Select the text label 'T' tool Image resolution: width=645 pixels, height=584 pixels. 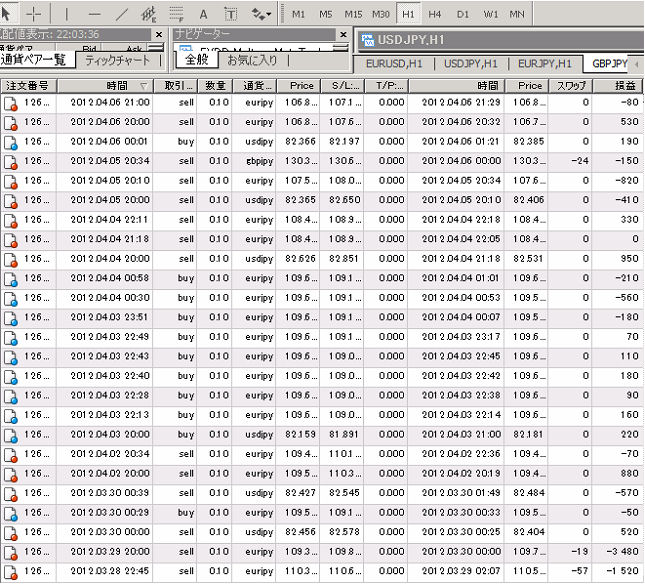231,14
